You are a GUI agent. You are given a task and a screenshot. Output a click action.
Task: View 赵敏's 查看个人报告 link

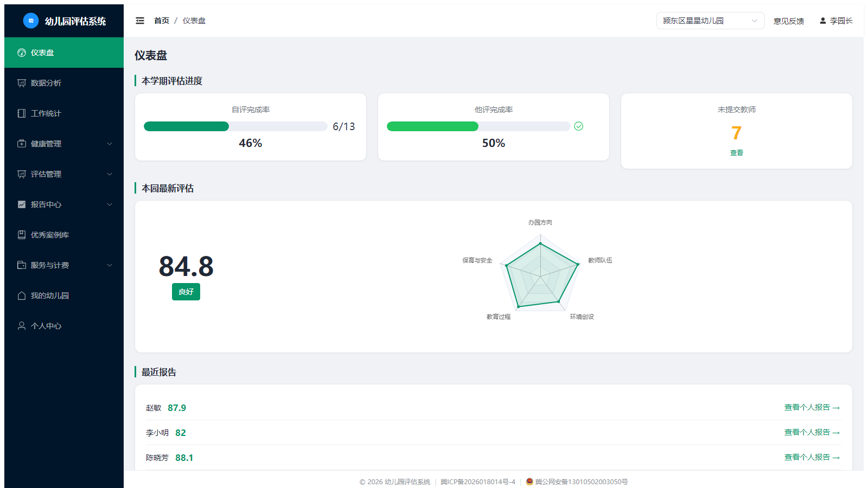pyautogui.click(x=812, y=407)
